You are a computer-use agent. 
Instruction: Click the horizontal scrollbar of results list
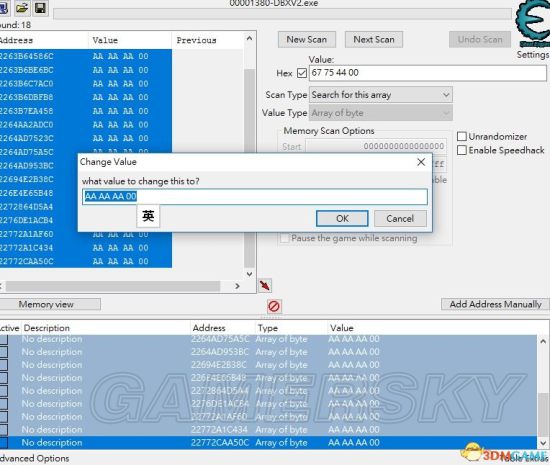click(x=119, y=286)
